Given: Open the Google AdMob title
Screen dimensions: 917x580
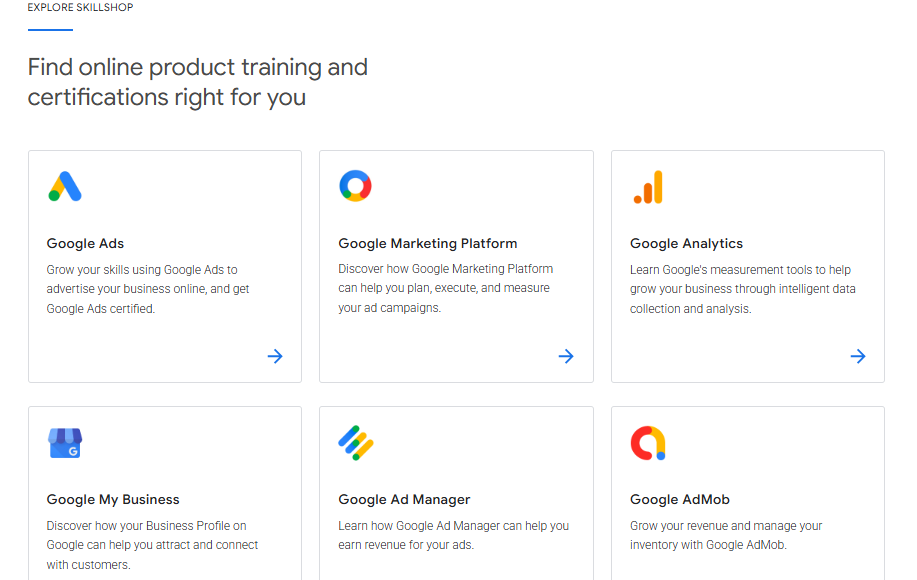Looking at the screenshot, I should (680, 499).
